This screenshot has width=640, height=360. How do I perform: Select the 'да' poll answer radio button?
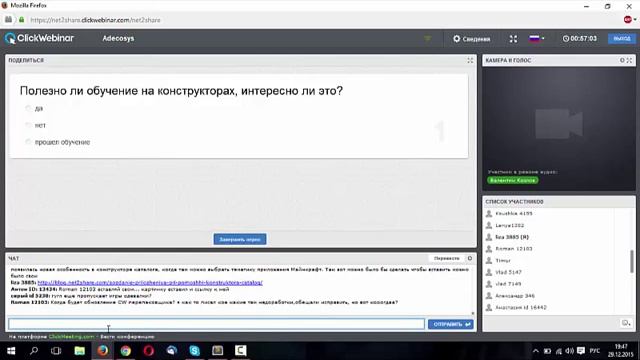tap(28, 108)
